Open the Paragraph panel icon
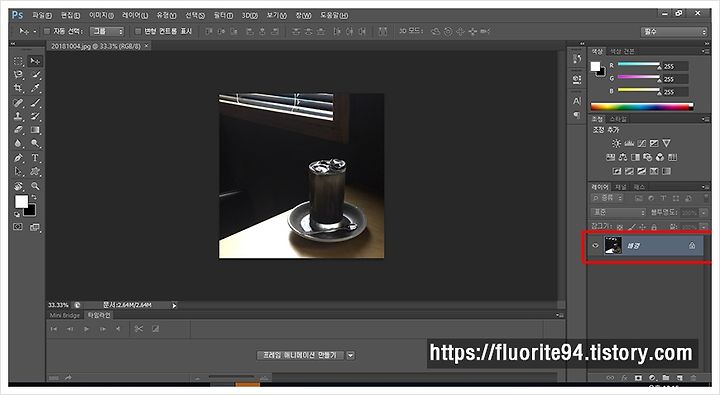This screenshot has height=395, width=720. click(577, 115)
